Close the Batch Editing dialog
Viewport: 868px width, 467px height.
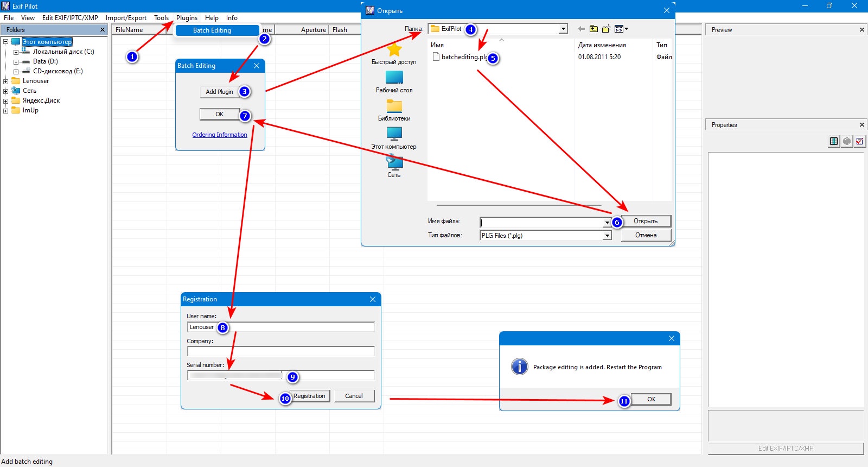coord(257,66)
